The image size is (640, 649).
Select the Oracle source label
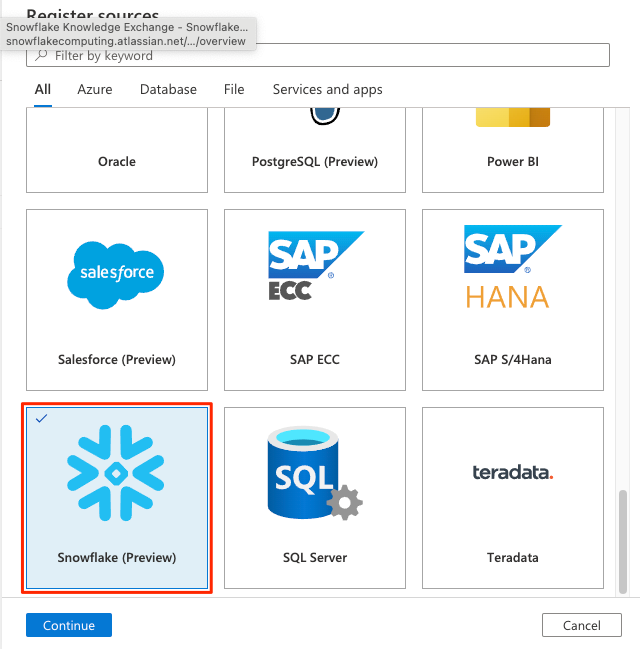pos(117,161)
